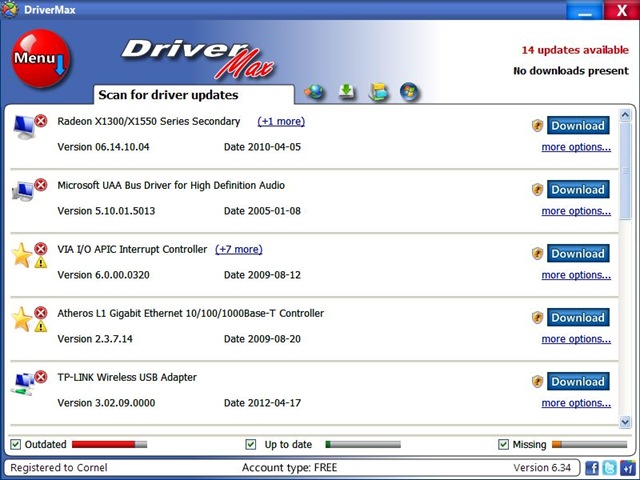Select the Scan for driver updates tab
This screenshot has height=480, width=640.
point(194,95)
